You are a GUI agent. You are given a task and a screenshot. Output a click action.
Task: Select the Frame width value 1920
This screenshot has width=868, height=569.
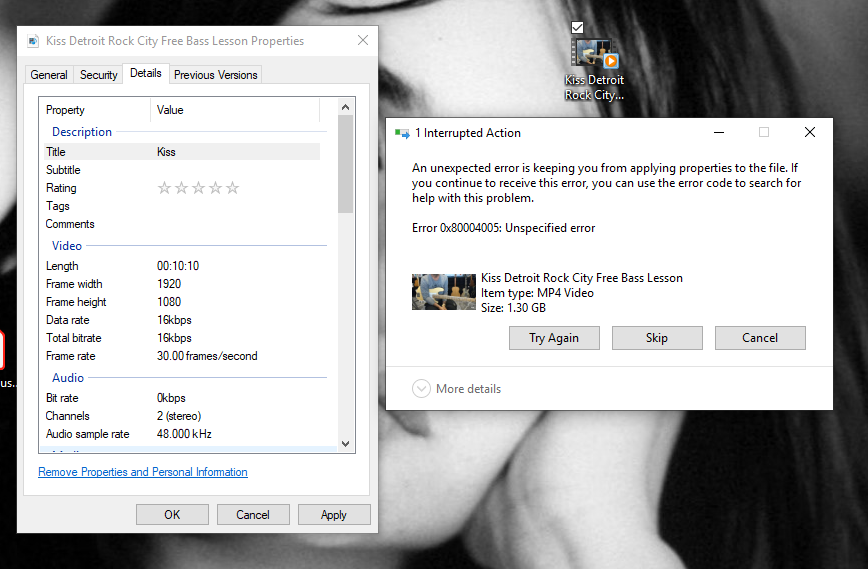tap(169, 284)
